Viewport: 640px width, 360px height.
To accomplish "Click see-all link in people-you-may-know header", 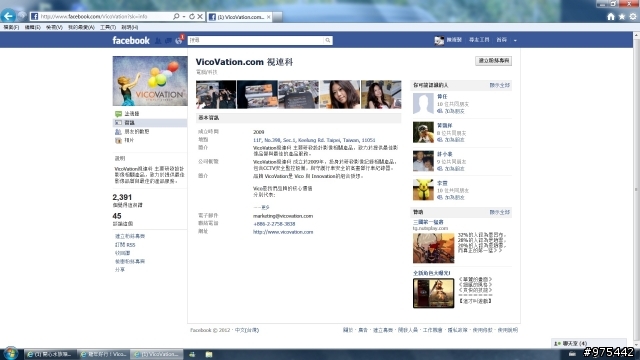I will tap(500, 85).
